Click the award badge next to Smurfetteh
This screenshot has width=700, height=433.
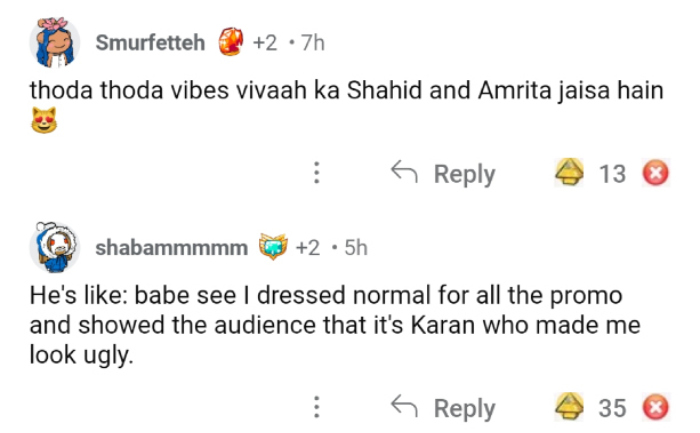[x=230, y=43]
